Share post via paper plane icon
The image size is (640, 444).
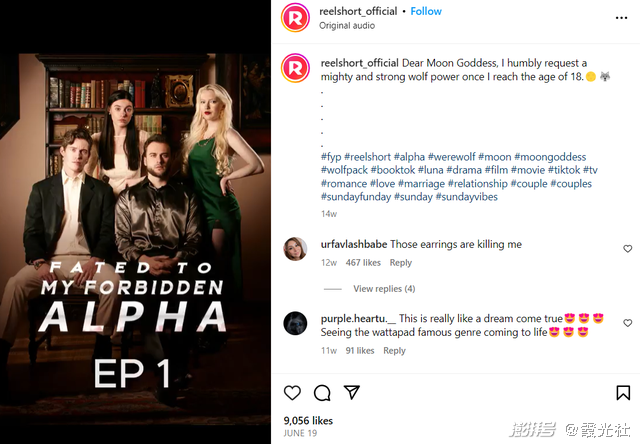tap(351, 392)
